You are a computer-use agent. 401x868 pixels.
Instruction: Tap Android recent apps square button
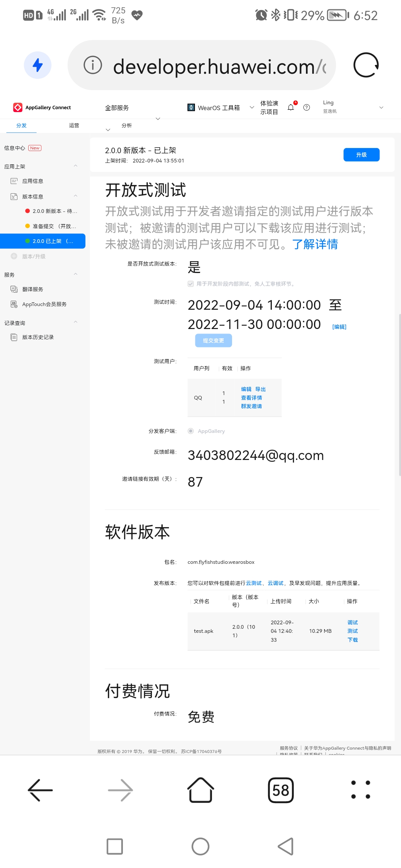pos(115,846)
